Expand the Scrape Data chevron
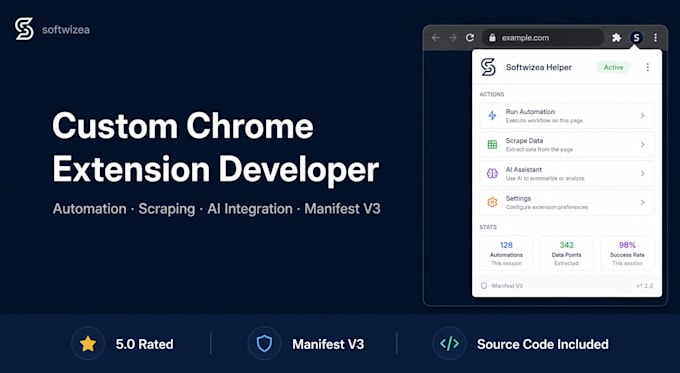This screenshot has height=373, width=680. (x=643, y=144)
